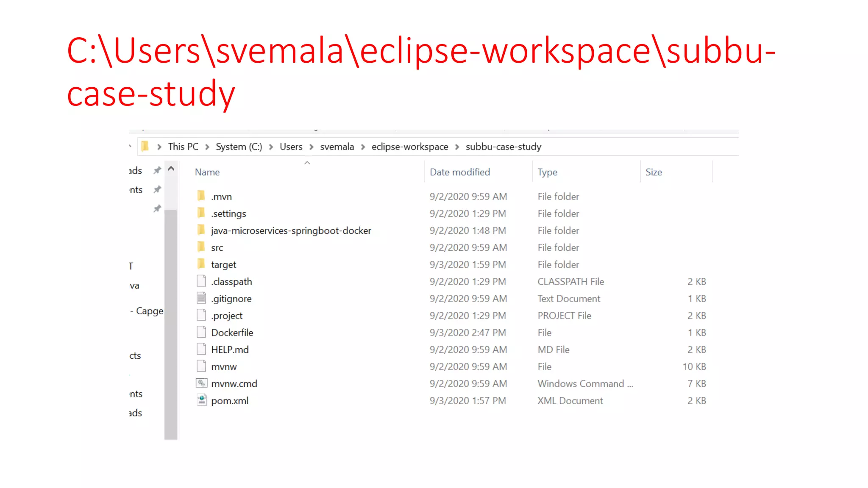The width and height of the screenshot is (868, 488).
Task: Expand the chevron after eclipse-workspace breadcrumb
Action: pyautogui.click(x=457, y=147)
